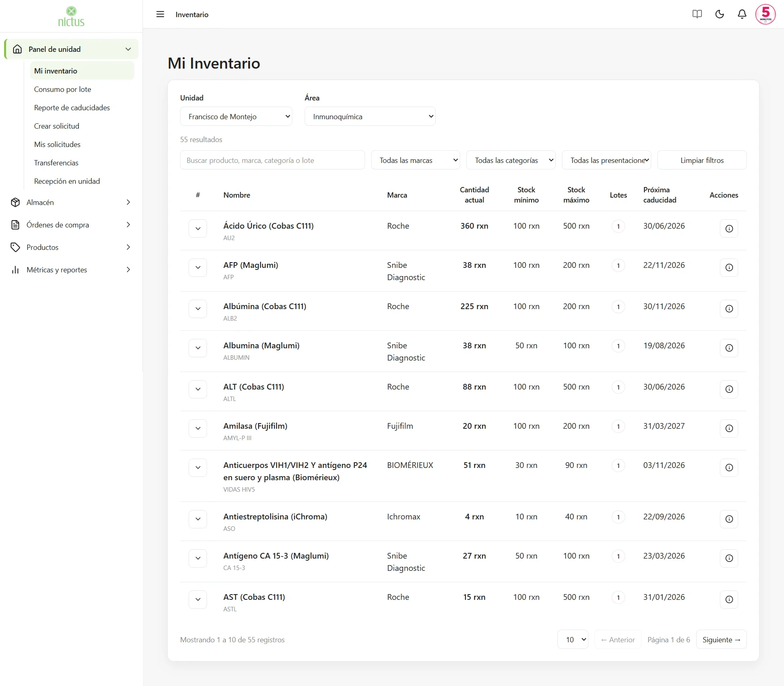Open the documentation book icon
Screen dimensions: 784x686
pyautogui.click(x=697, y=14)
